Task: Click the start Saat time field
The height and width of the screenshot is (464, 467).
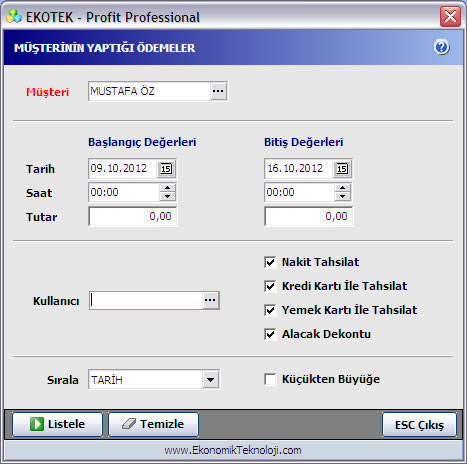Action: (124, 192)
